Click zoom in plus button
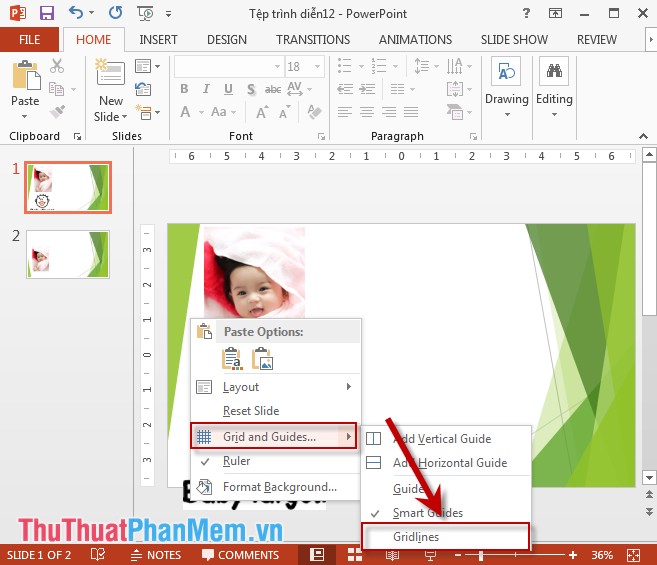This screenshot has height=565, width=657. click(572, 555)
